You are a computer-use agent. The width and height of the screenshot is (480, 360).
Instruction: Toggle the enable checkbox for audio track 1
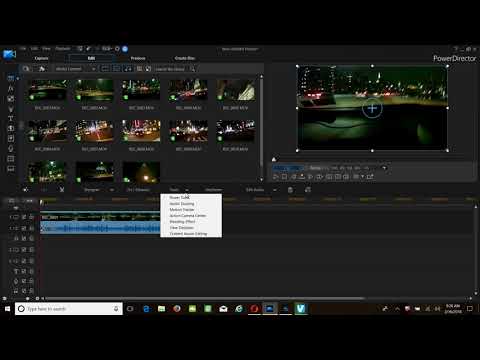click(x=24, y=228)
